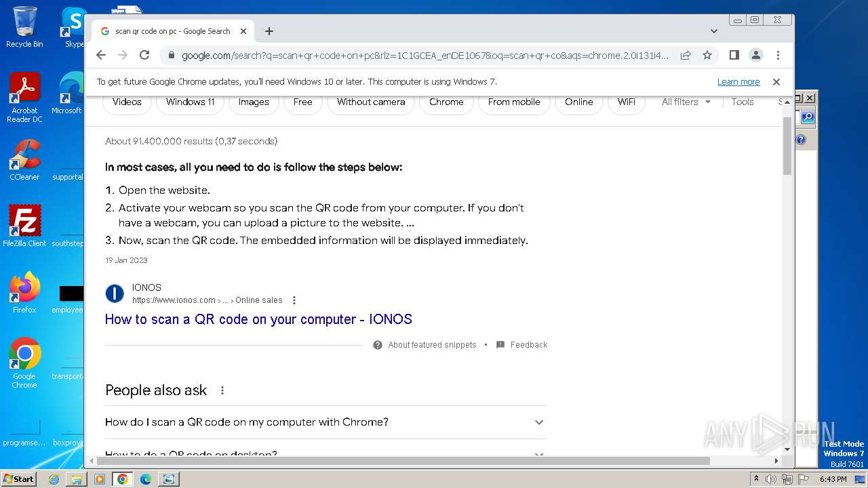Viewport: 868px width, 488px height.
Task: Share this page from the address bar
Action: pyautogui.click(x=686, y=55)
